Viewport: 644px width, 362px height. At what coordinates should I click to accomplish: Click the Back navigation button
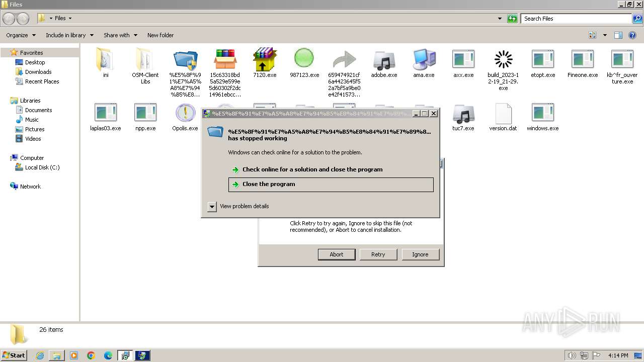click(9, 19)
